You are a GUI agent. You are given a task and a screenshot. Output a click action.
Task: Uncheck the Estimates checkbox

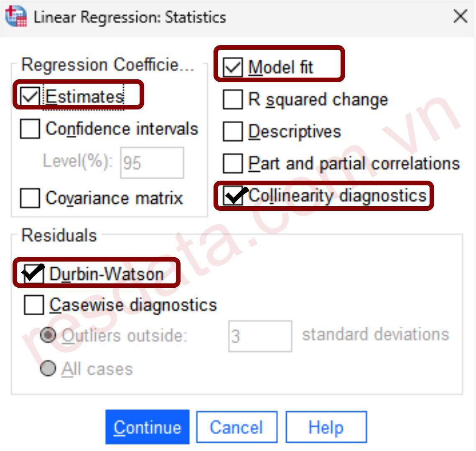[31, 96]
